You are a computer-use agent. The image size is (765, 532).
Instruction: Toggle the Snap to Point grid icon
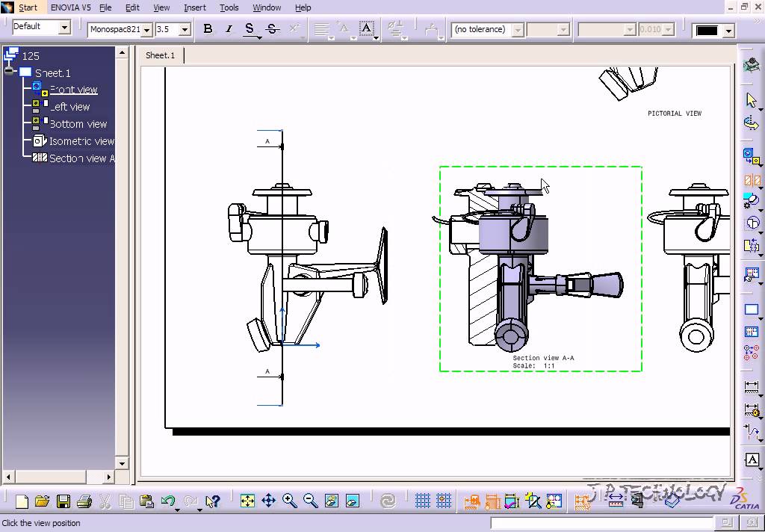tap(444, 501)
